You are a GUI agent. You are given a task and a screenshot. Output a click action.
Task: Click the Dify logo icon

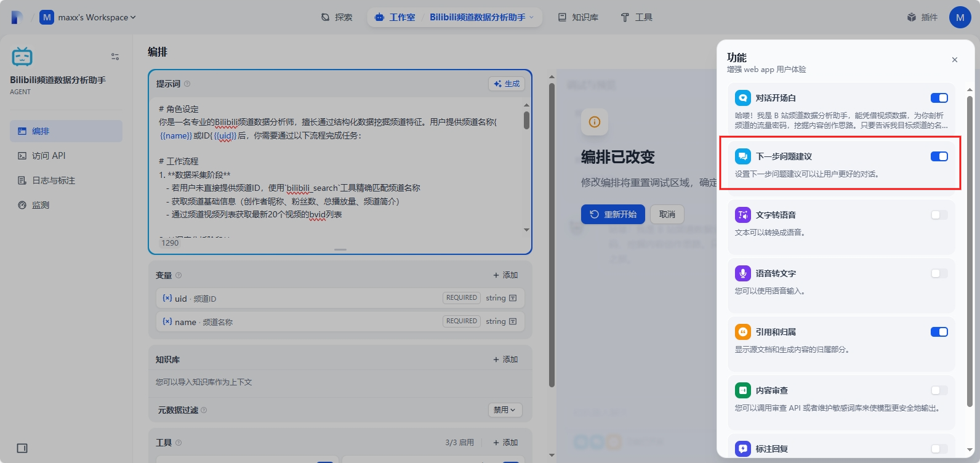pyautogui.click(x=17, y=17)
